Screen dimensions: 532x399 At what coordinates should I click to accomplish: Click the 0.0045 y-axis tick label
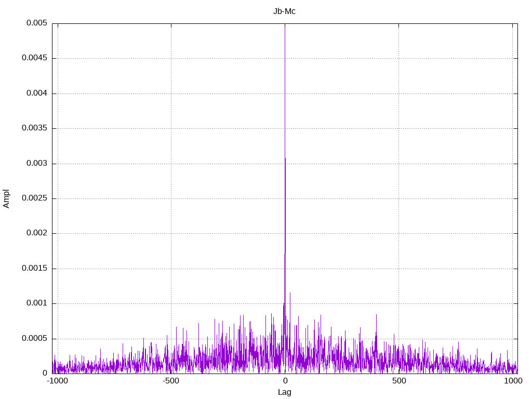[34, 58]
